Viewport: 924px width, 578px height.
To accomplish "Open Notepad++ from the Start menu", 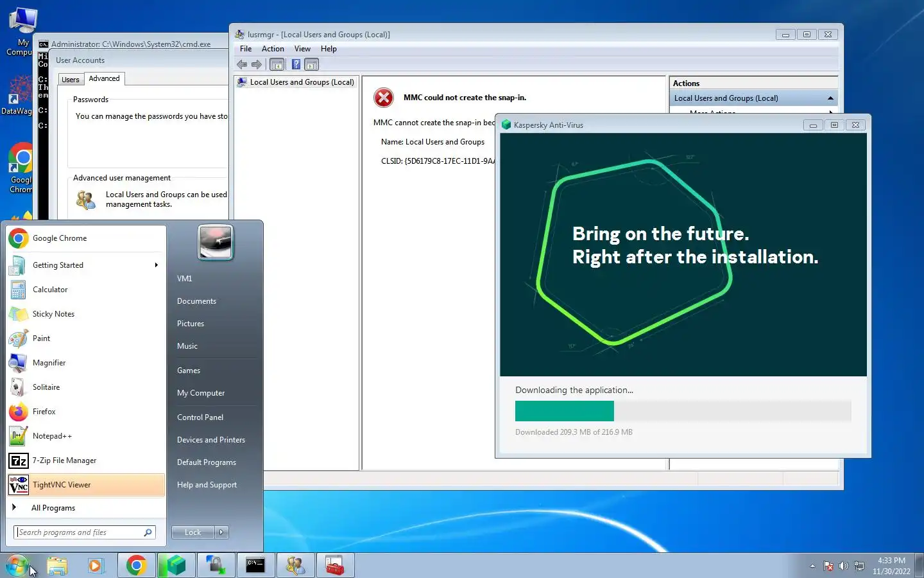I will (86, 436).
